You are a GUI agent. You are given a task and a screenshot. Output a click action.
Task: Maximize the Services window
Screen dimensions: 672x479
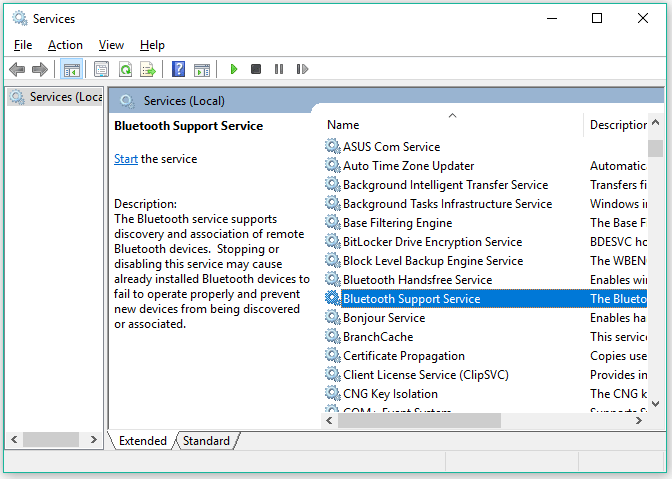597,18
